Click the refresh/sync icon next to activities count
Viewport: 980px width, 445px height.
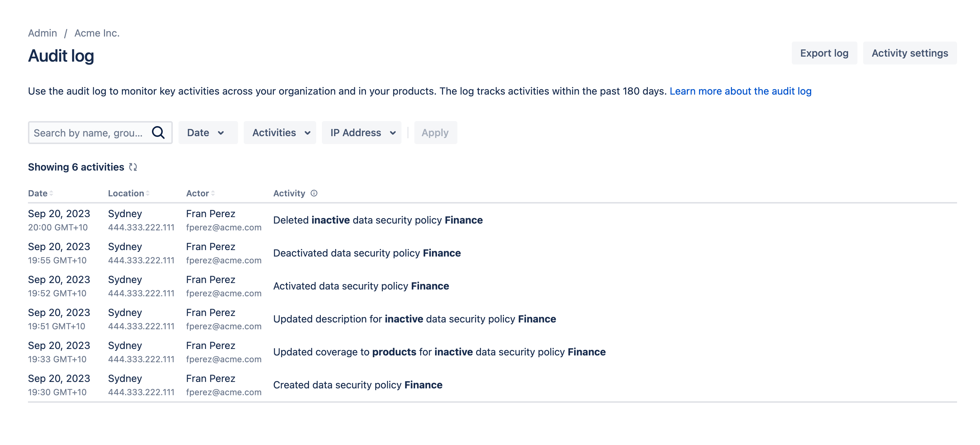coord(134,167)
